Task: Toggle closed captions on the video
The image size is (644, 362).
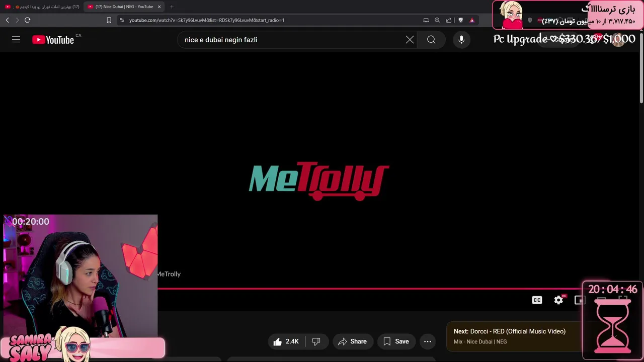Action: click(x=537, y=300)
